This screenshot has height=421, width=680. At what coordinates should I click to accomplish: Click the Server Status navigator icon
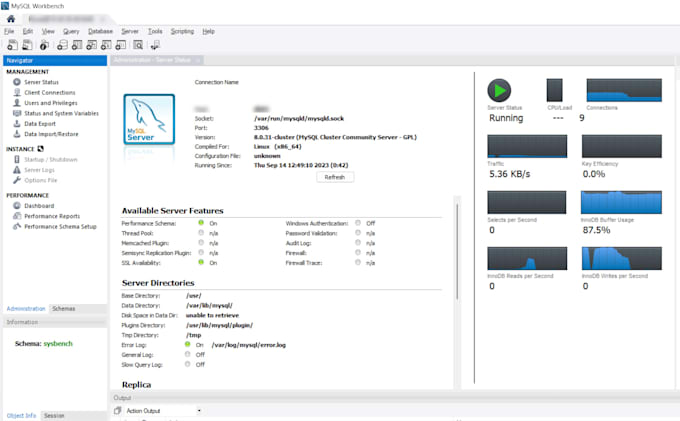(17, 82)
